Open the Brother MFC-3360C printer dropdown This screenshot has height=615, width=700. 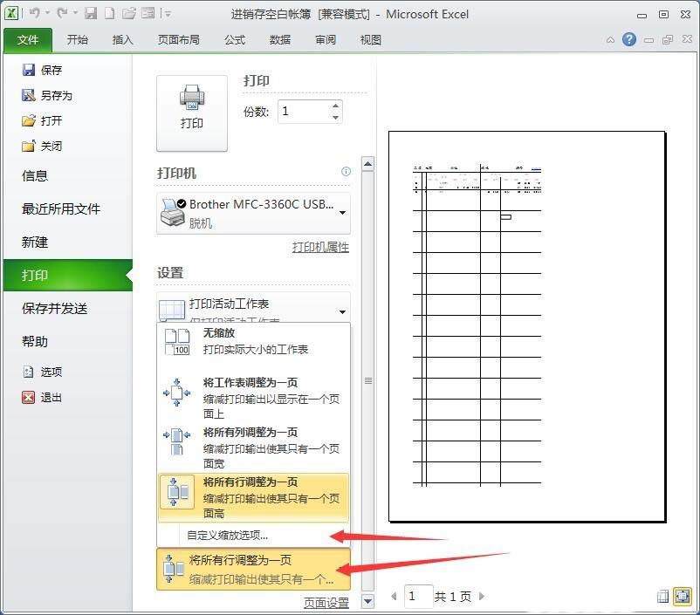click(x=342, y=213)
